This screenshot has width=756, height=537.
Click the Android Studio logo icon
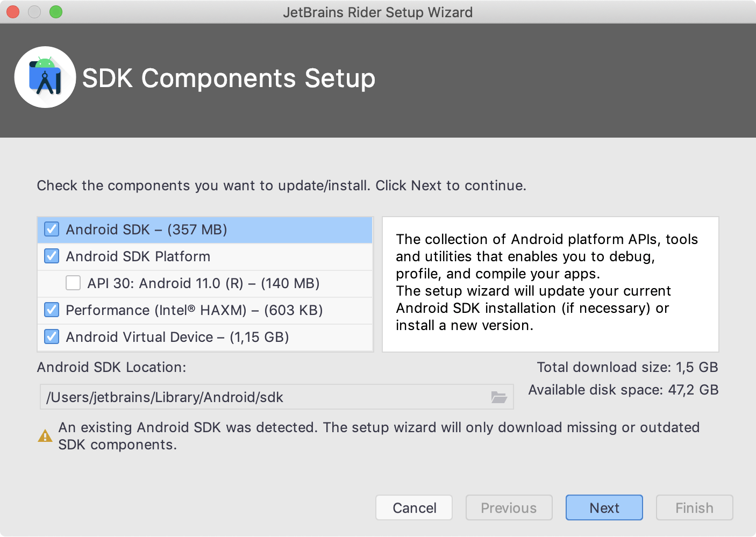coord(45,77)
